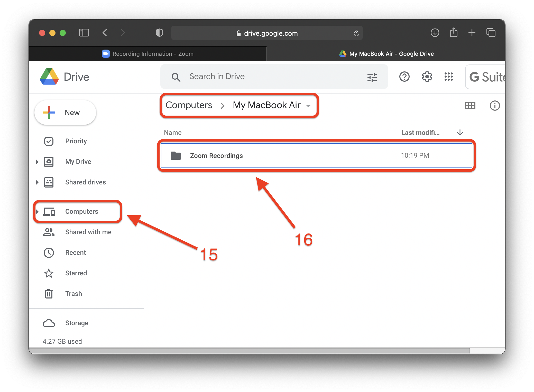
Task: Open Drive settings gear icon
Action: coord(427,77)
